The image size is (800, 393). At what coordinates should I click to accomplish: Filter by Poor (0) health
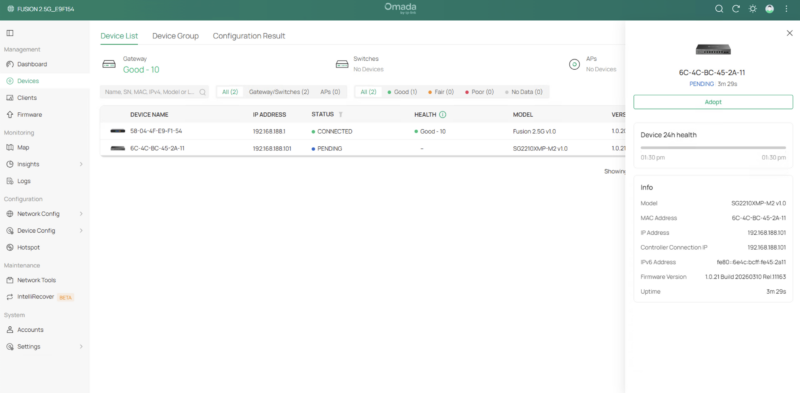pos(479,92)
